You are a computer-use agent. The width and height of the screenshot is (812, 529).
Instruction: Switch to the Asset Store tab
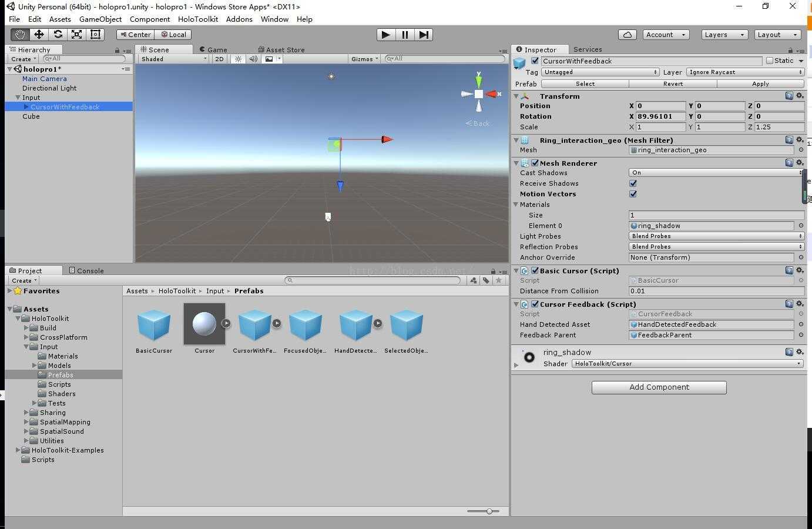pyautogui.click(x=281, y=50)
